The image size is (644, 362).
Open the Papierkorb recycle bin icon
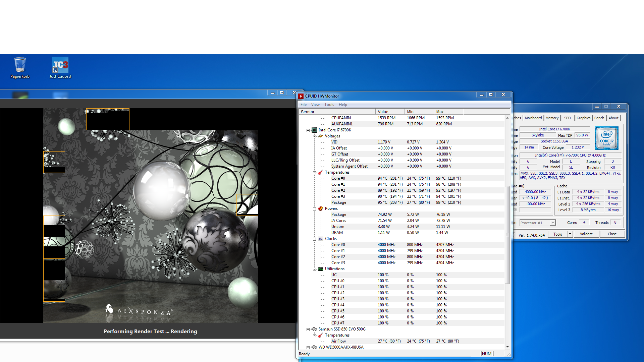[x=20, y=65]
